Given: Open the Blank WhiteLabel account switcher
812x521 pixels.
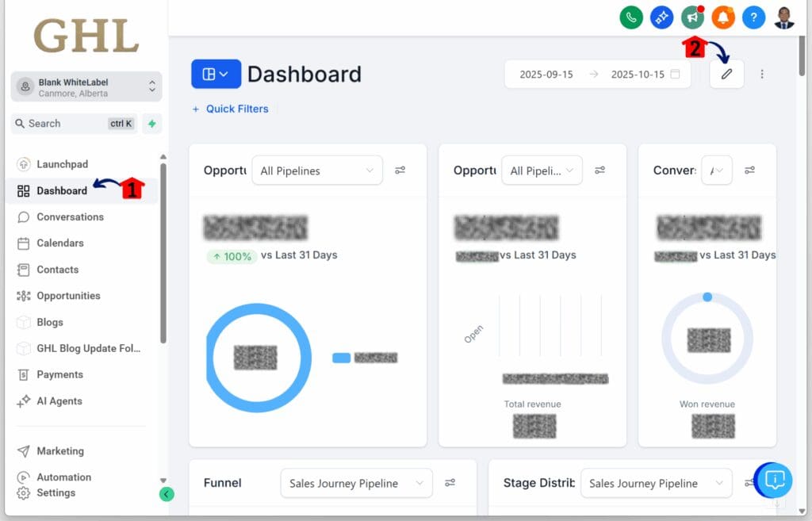Looking at the screenshot, I should [x=85, y=87].
